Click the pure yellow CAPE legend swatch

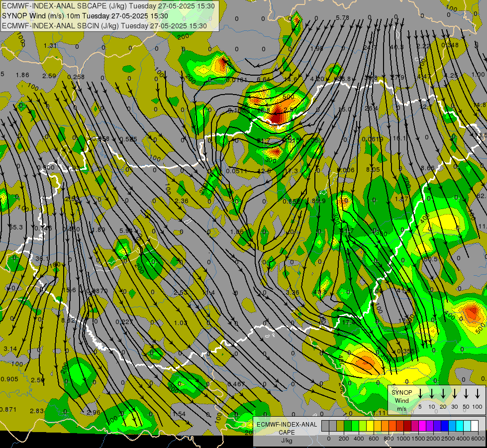click(370, 426)
